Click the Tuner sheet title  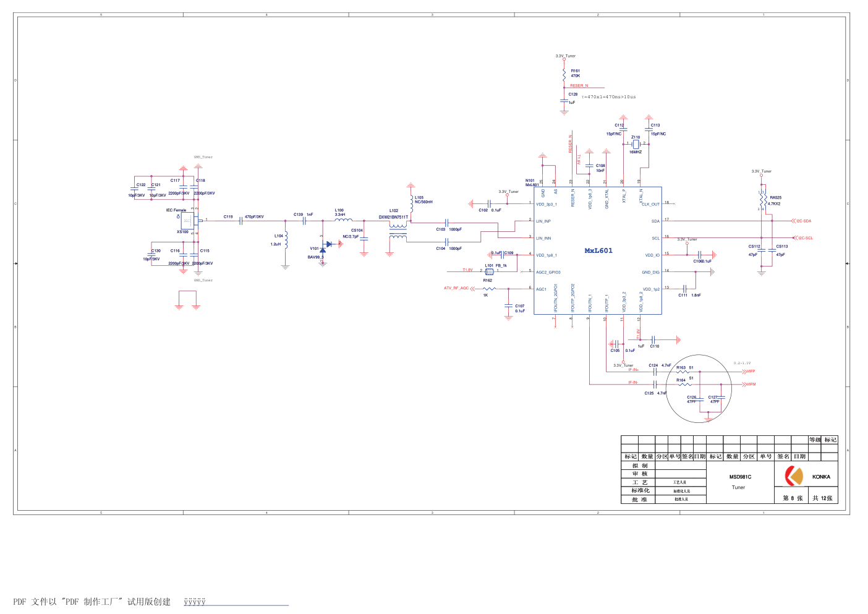pos(738,487)
